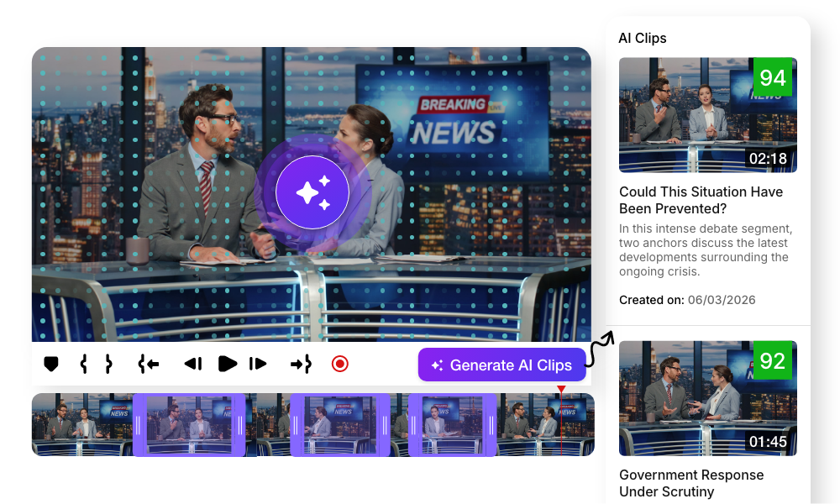Open 'Government Response Under Scrutiny' clip title
Viewport: 840px width, 504px height.
tap(690, 483)
